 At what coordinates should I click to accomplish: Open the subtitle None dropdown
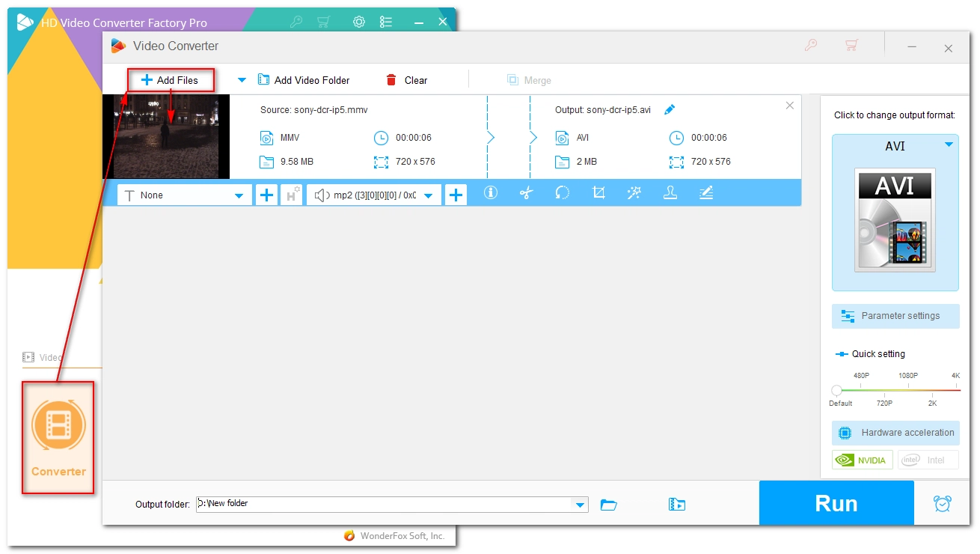pos(185,195)
